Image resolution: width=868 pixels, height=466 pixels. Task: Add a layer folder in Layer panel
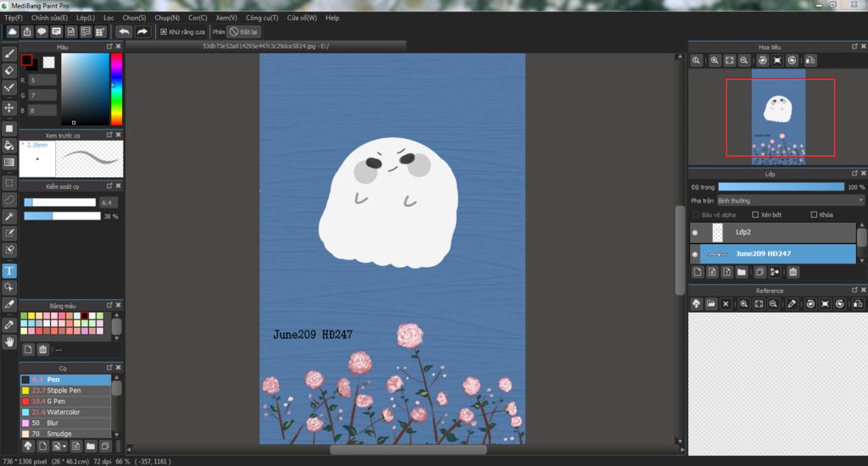tap(742, 272)
